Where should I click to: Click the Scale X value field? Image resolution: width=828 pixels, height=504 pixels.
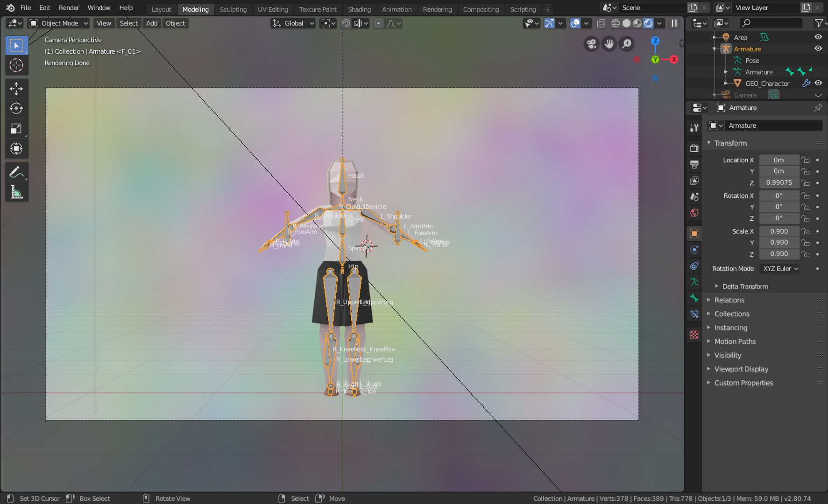click(x=778, y=231)
